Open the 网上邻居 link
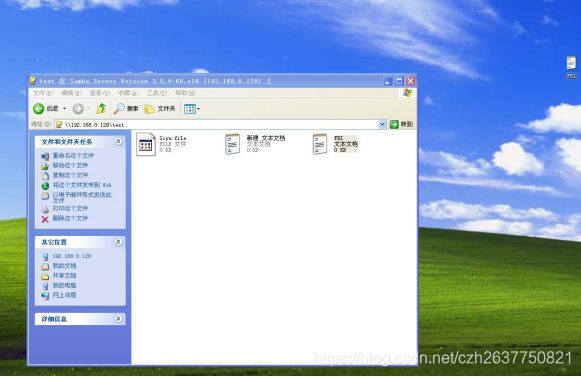 64,295
